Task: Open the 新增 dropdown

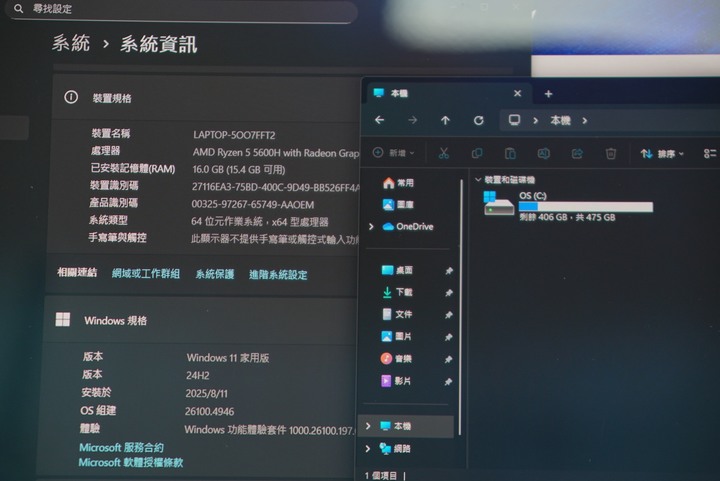Action: (394, 153)
